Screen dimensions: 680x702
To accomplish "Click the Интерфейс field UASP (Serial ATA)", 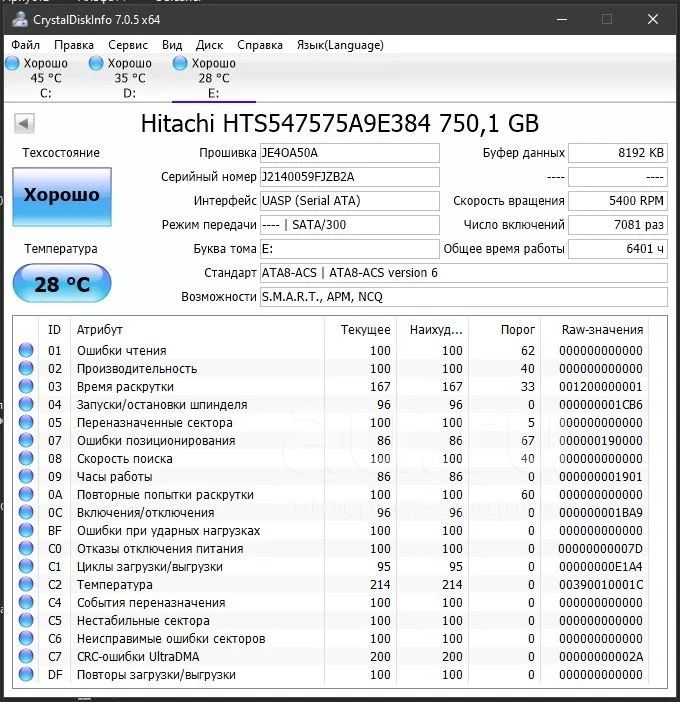I will click(350, 201).
